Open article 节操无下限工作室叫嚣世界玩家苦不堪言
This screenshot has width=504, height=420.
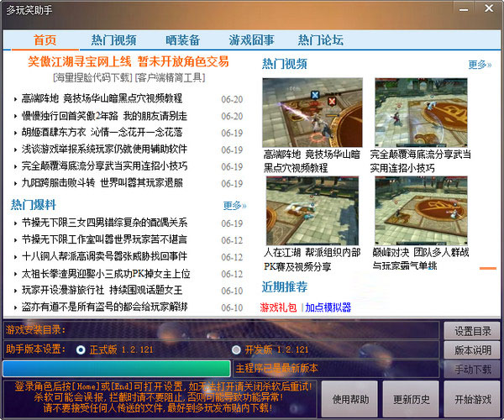tap(104, 239)
